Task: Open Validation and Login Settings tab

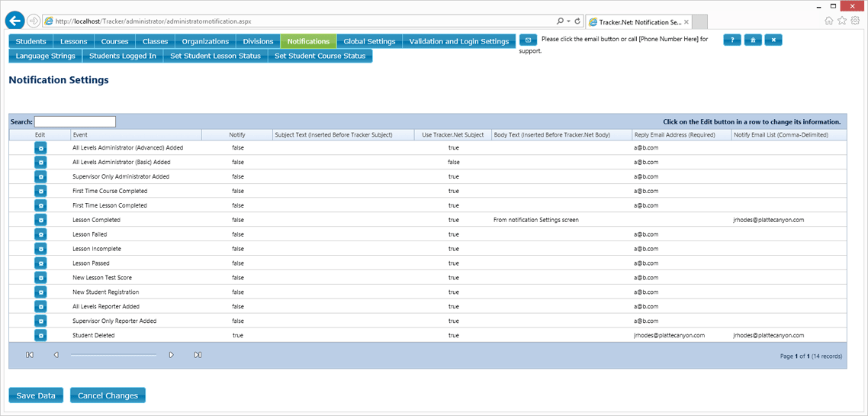Action: pos(459,41)
